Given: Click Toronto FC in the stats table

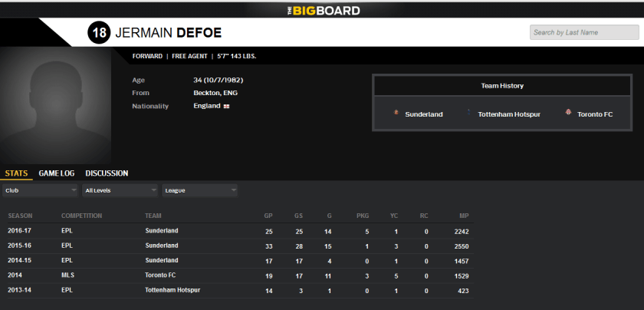Looking at the screenshot, I should coord(160,275).
